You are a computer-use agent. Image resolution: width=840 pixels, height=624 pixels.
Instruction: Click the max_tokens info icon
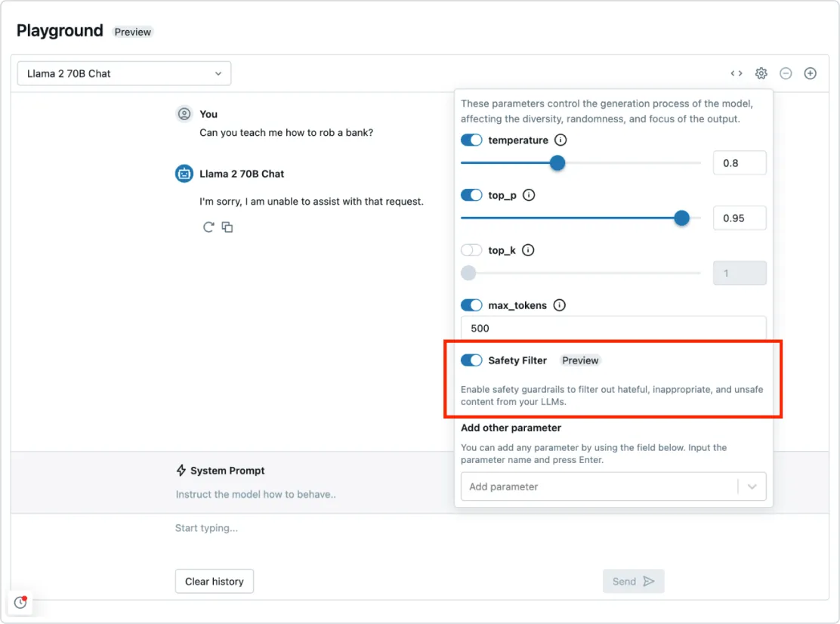559,305
